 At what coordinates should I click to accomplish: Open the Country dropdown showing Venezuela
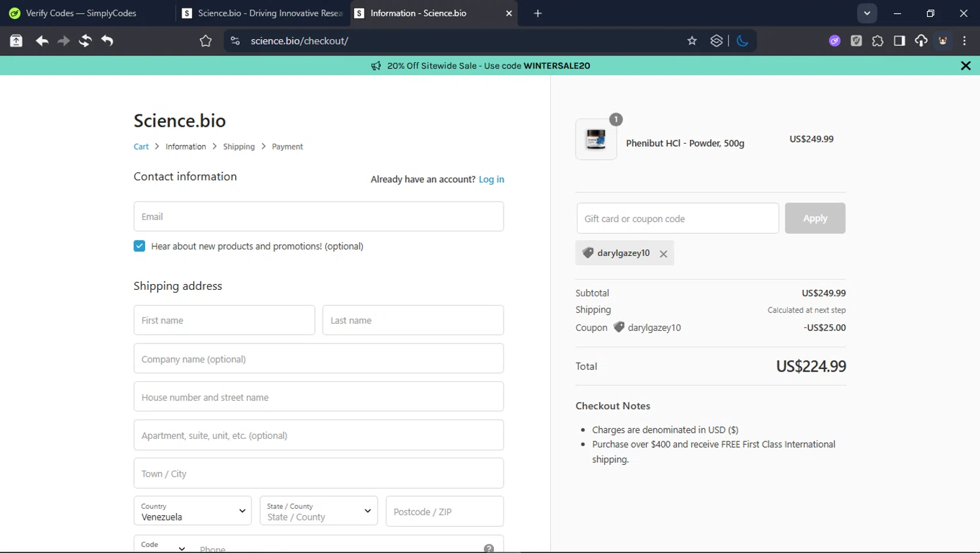[x=193, y=511]
